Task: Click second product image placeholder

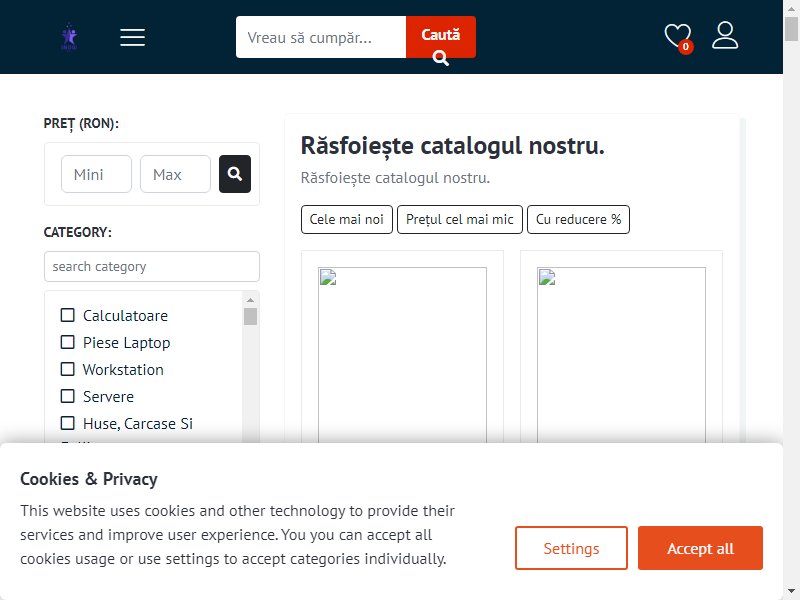Action: pos(621,355)
